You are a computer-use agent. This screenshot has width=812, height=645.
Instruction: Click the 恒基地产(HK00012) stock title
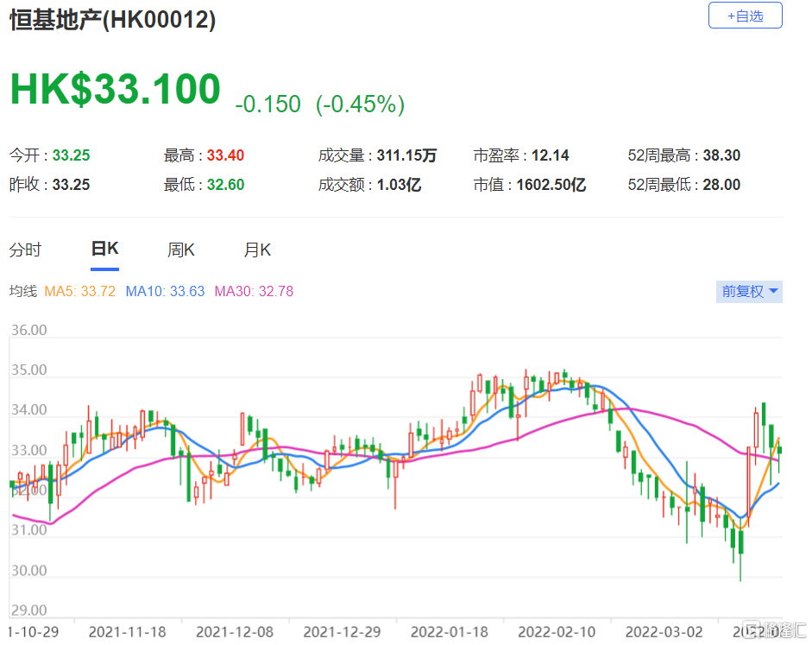pyautogui.click(x=112, y=21)
